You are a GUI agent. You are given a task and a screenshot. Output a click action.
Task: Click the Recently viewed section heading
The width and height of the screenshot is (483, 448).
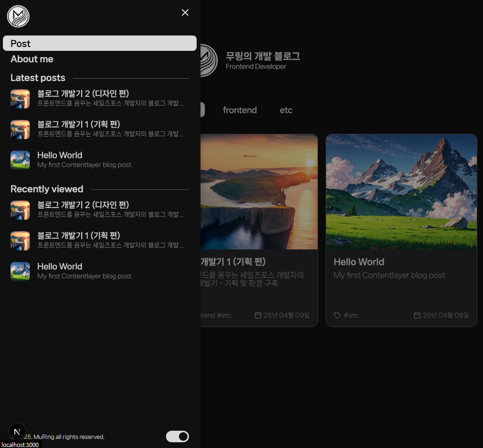pos(47,189)
